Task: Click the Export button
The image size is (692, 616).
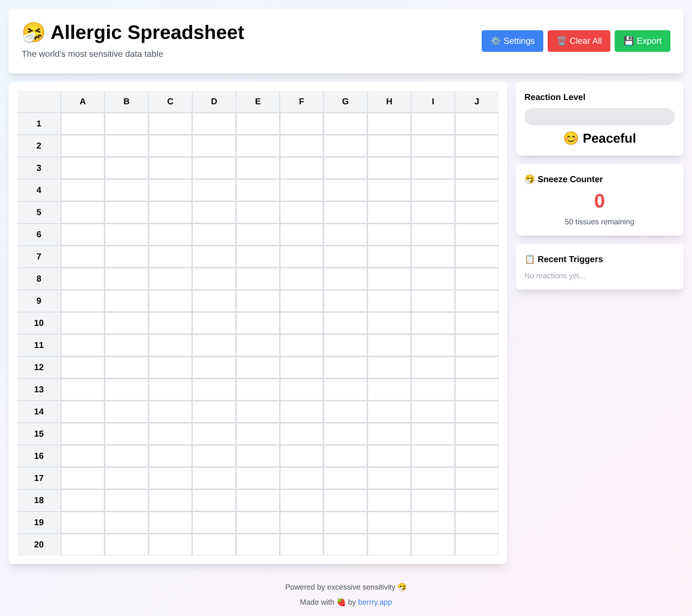Action: [642, 41]
